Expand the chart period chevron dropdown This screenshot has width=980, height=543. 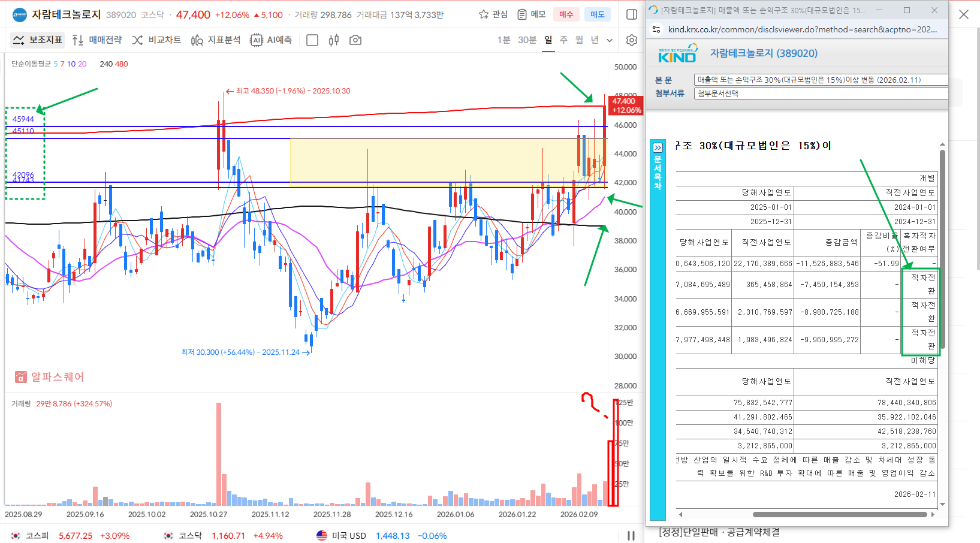tap(610, 40)
